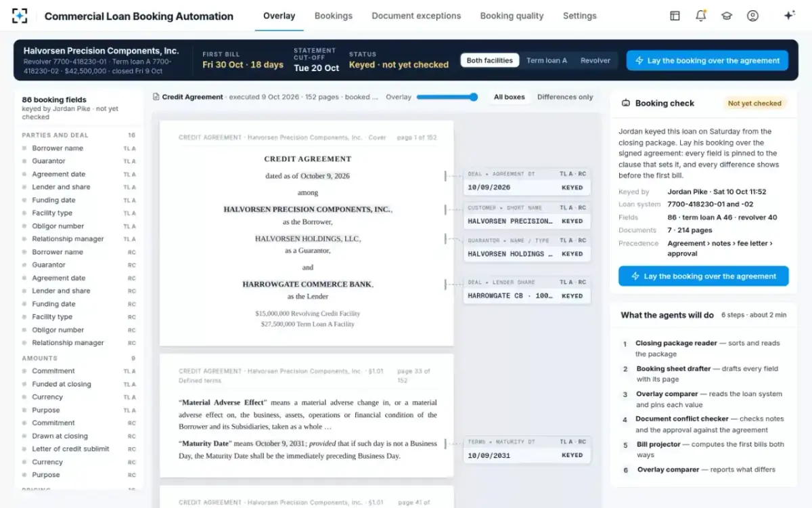Select Obligor number TL A field
The width and height of the screenshot is (812, 508).
(79, 226)
